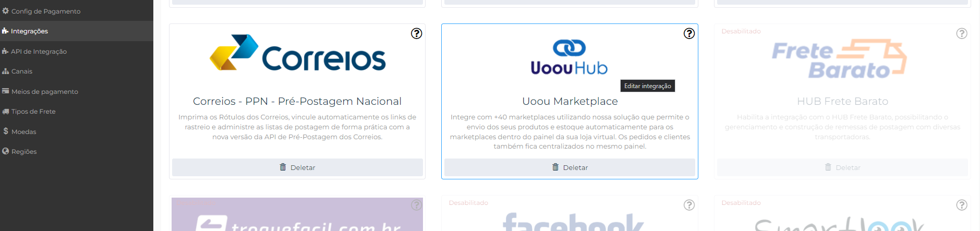Viewport: 980px width, 231px height.
Task: Click Desabilitado label on Frete Barato card
Action: point(741,31)
